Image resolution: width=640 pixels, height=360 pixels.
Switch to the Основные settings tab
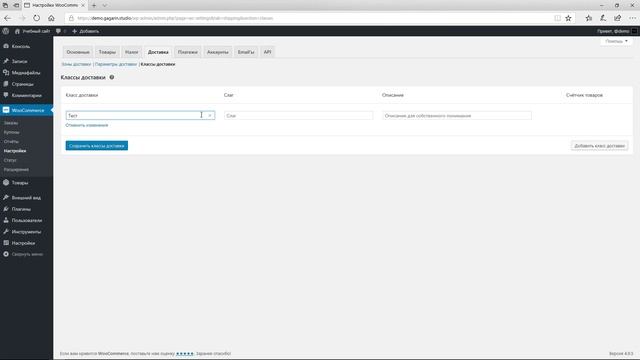coord(78,52)
